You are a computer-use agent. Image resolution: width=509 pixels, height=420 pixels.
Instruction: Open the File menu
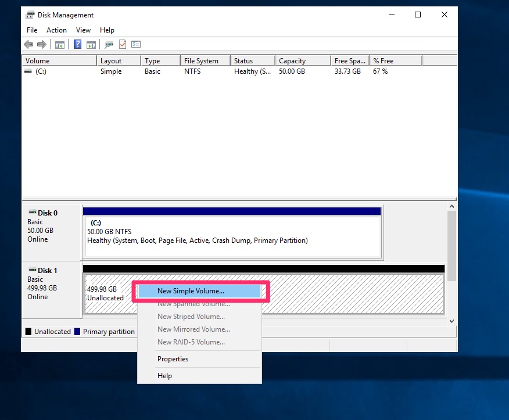32,30
